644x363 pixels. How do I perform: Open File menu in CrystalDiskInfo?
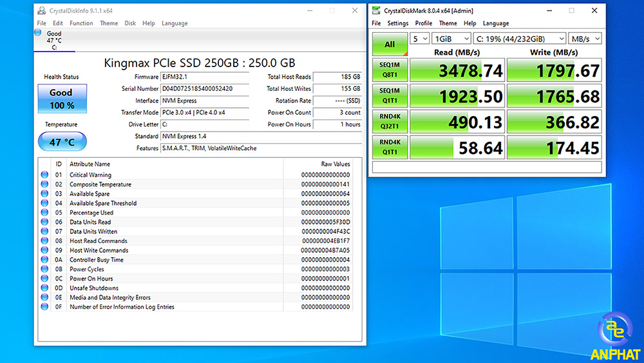click(41, 23)
